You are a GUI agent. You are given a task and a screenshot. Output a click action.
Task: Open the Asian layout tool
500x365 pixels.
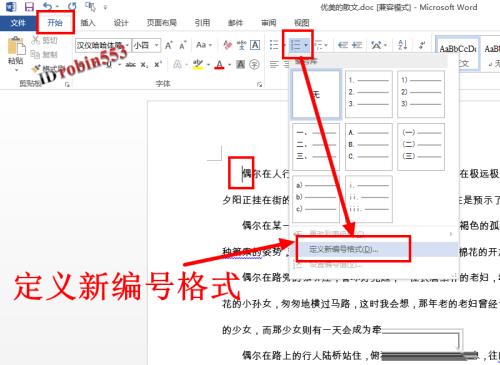[376, 45]
